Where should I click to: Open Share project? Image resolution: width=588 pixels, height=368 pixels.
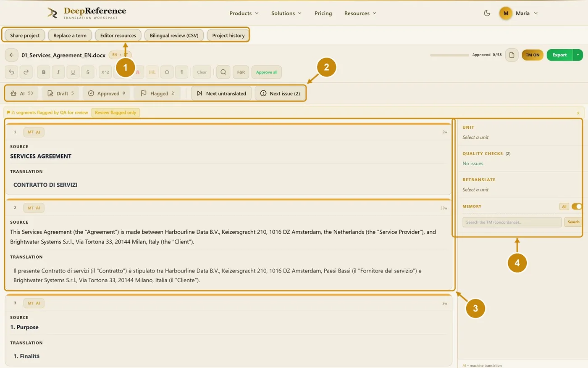coord(25,35)
